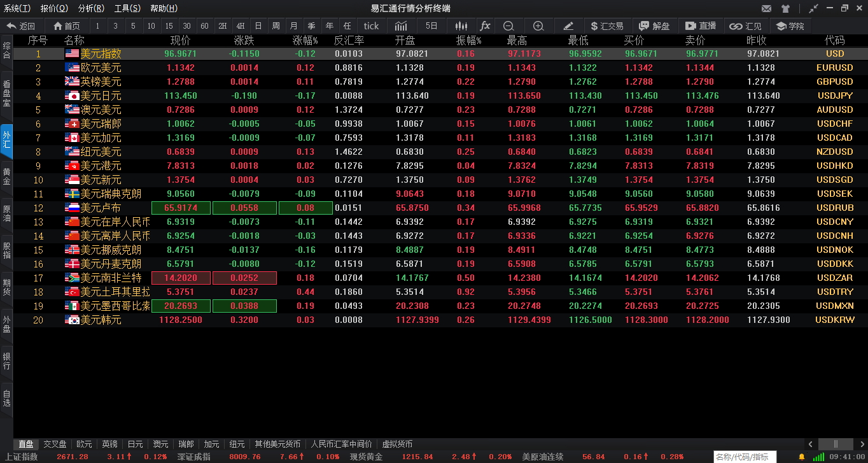Open 股指 sidebar tab
Screen dimensions: 868x463
point(6,250)
